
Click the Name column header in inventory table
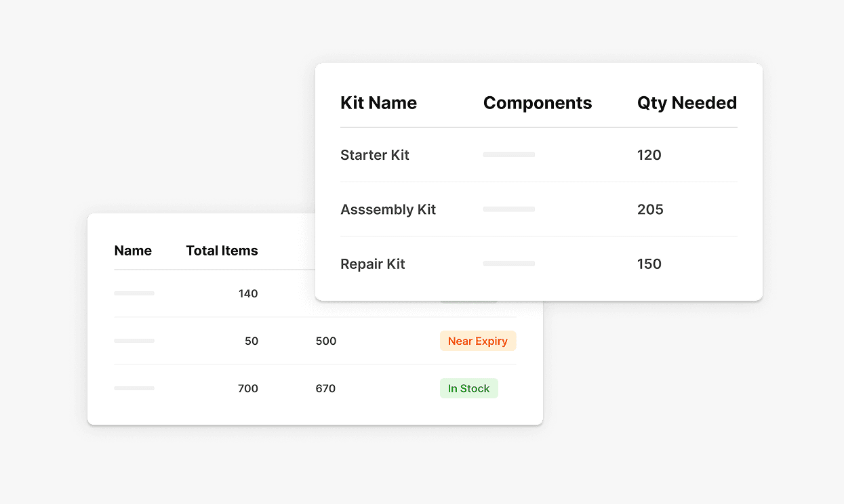pyautogui.click(x=133, y=251)
